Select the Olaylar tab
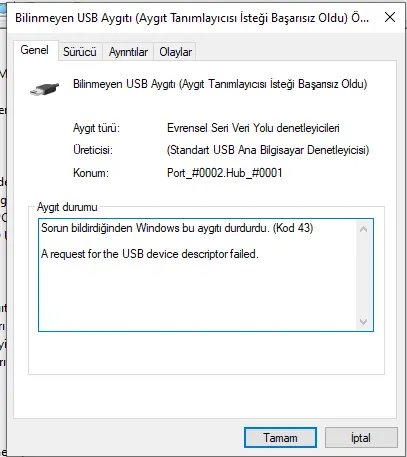 click(x=175, y=52)
